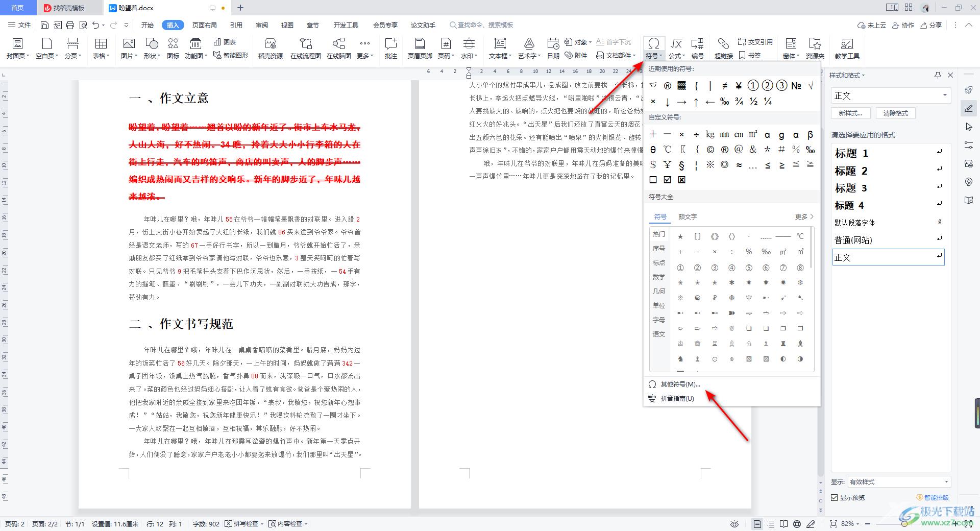The width and height of the screenshot is (980, 531).
Task: Insert a smart graphic (智能图形)
Action: click(231, 55)
